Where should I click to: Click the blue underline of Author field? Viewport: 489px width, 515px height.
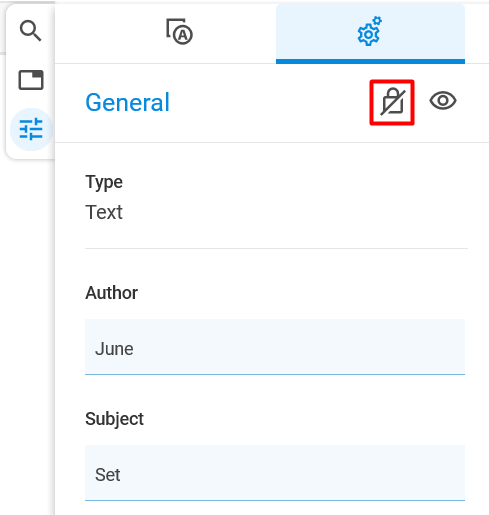coord(275,374)
